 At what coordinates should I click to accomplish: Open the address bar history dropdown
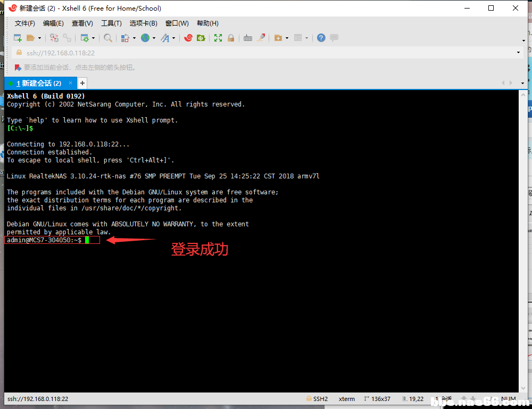(518, 53)
